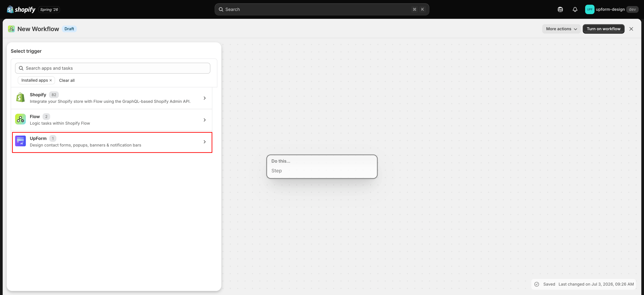The width and height of the screenshot is (644, 295).
Task: Click the Shopify app bag icon
Action: click(20, 97)
